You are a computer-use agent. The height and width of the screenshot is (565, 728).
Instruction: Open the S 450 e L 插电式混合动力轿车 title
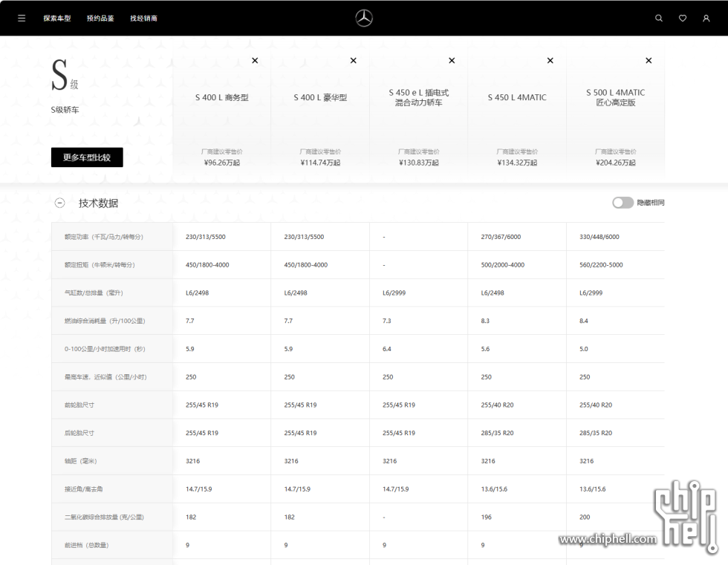tap(419, 97)
